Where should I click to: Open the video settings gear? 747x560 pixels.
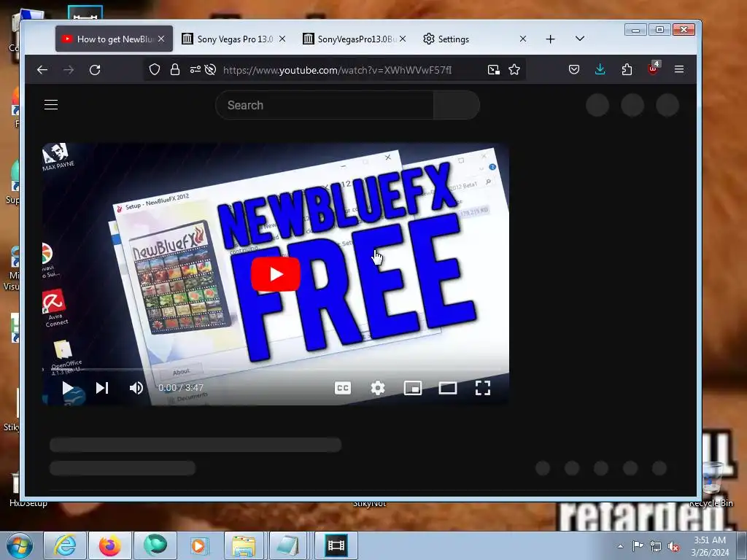(378, 388)
